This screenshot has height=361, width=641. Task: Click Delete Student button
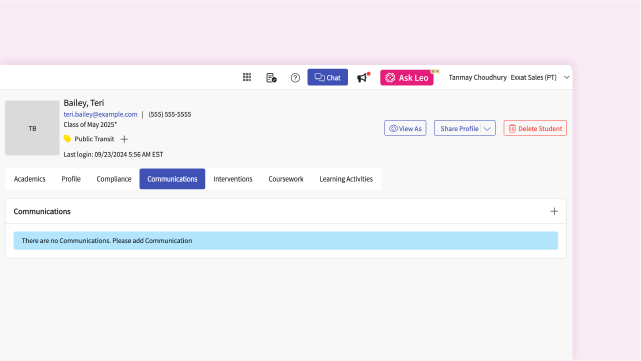(535, 128)
